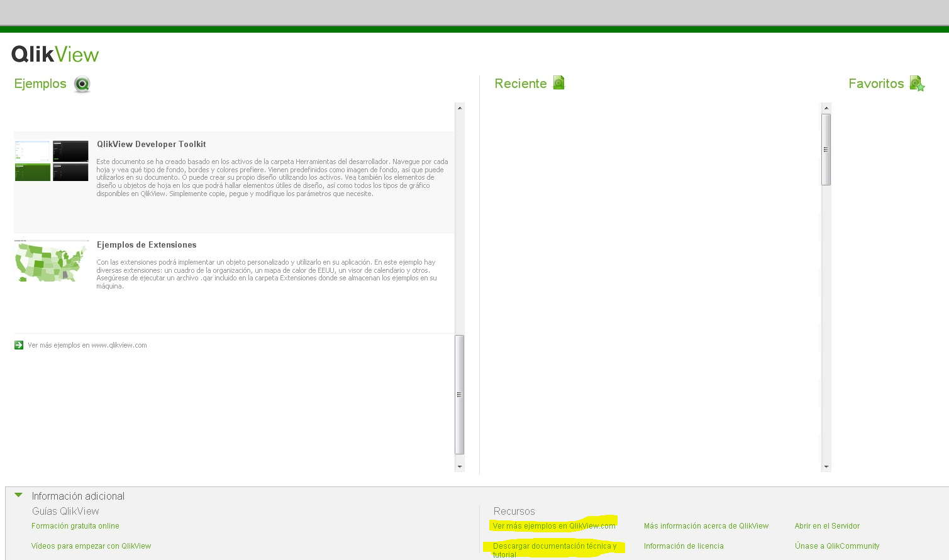Image resolution: width=949 pixels, height=560 pixels.
Task: Open Únase a QlikCommunity link
Action: point(837,546)
